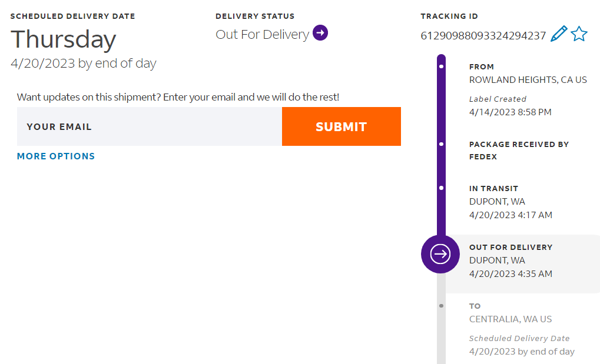Star this shipment to add to watchlist
600x364 pixels.
point(579,34)
